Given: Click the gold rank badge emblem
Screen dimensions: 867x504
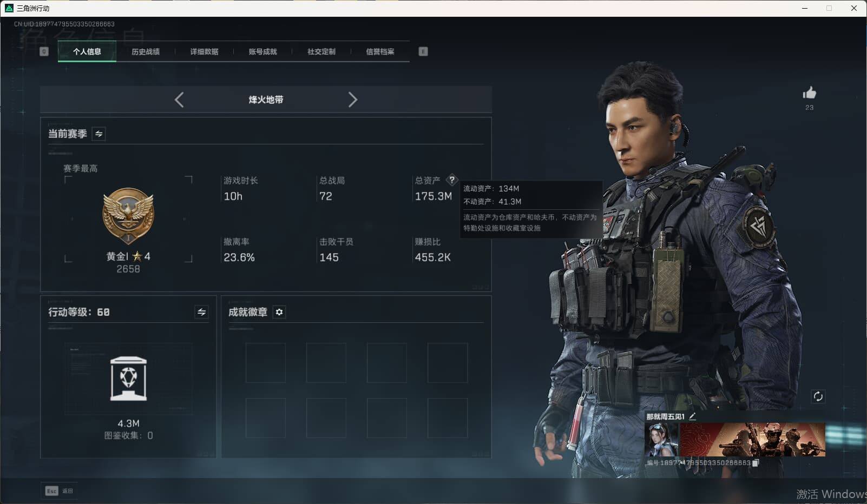Looking at the screenshot, I should coord(128,216).
